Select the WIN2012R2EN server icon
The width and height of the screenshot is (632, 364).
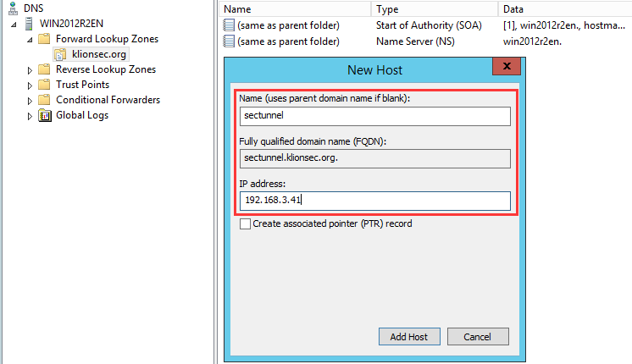pyautogui.click(x=29, y=24)
